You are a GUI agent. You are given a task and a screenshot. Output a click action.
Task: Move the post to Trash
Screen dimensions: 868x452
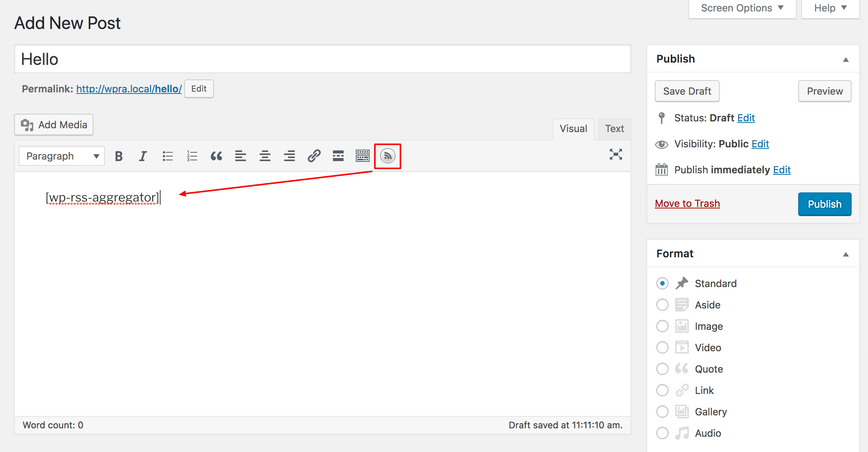pyautogui.click(x=687, y=203)
